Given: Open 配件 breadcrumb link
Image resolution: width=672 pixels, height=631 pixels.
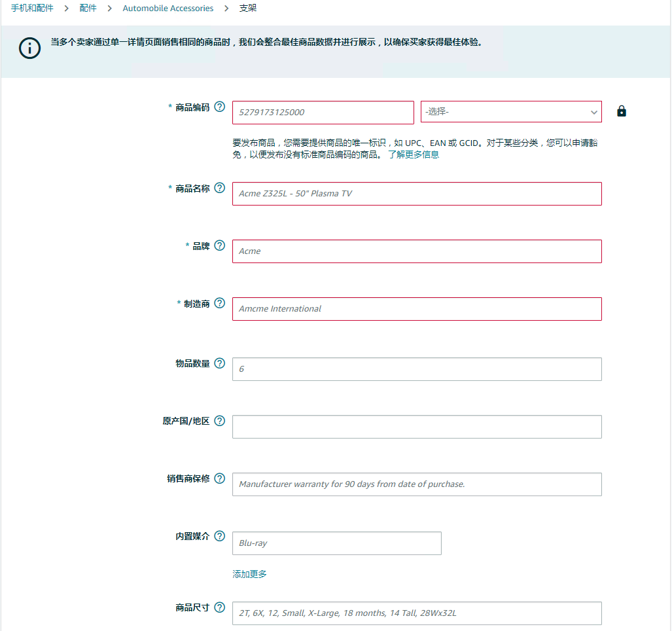Looking at the screenshot, I should (88, 8).
